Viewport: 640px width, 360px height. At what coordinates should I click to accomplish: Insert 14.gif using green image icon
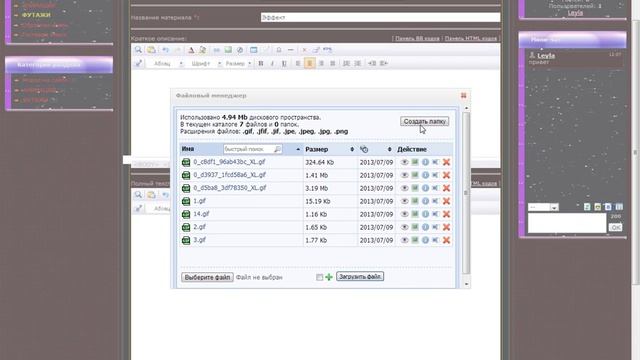[x=415, y=214]
